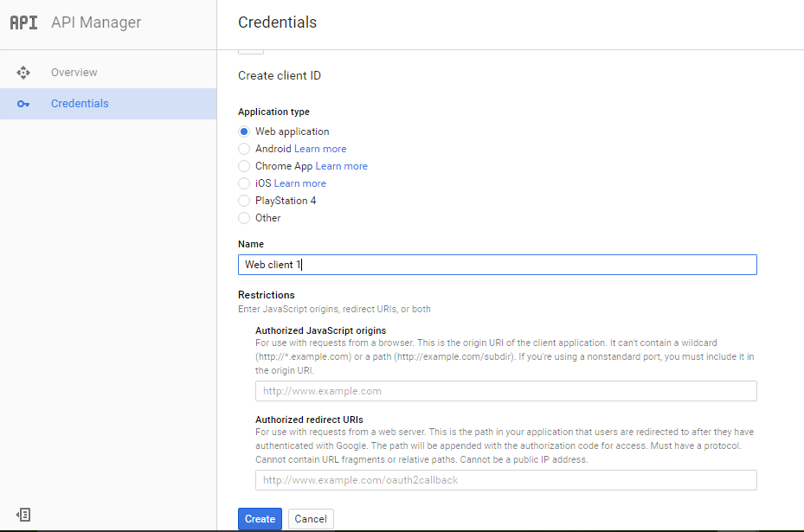This screenshot has width=804, height=532.
Task: Click the Create button
Action: point(260,519)
